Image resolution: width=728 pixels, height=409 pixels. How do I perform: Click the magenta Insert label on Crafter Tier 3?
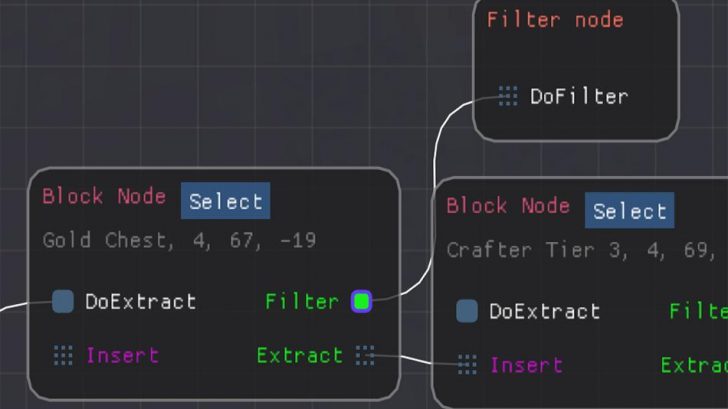(x=526, y=365)
